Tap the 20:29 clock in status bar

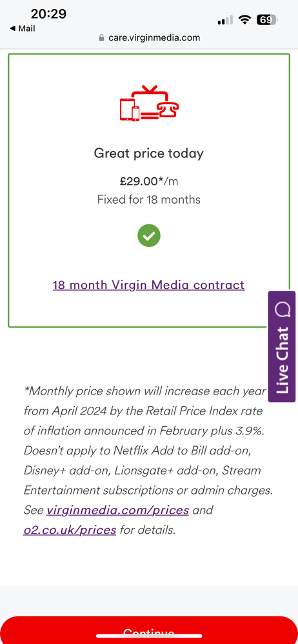[x=48, y=14]
